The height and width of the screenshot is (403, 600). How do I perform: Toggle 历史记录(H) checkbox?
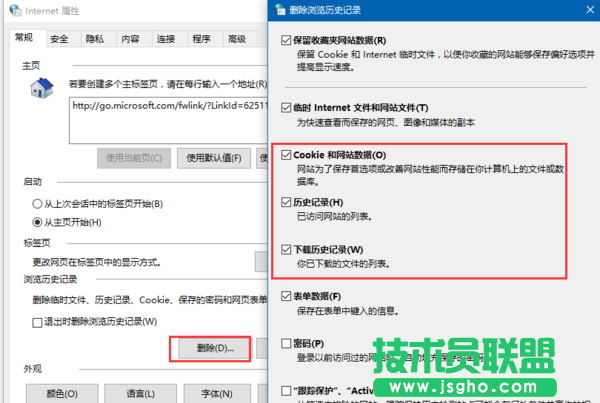click(286, 202)
